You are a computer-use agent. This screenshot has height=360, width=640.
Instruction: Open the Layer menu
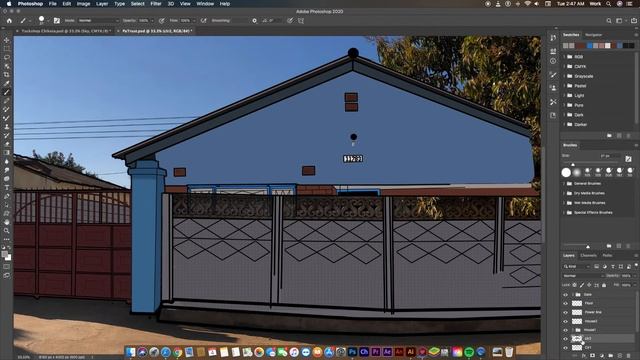102,4
